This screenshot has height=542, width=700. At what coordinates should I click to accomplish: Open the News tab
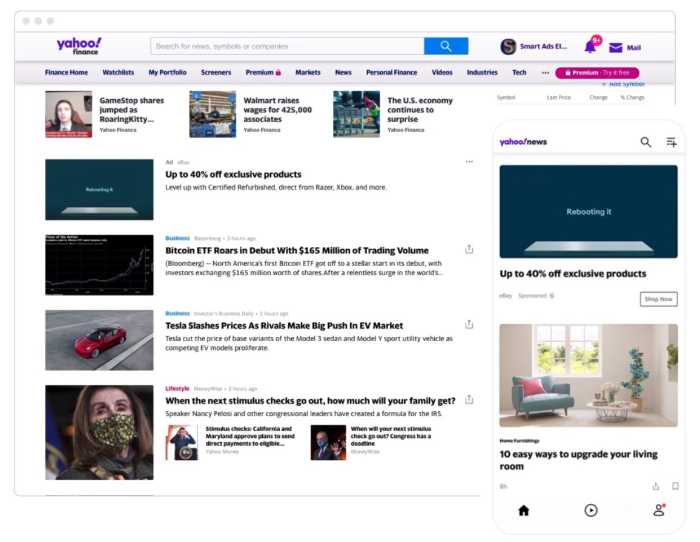pyautogui.click(x=343, y=72)
